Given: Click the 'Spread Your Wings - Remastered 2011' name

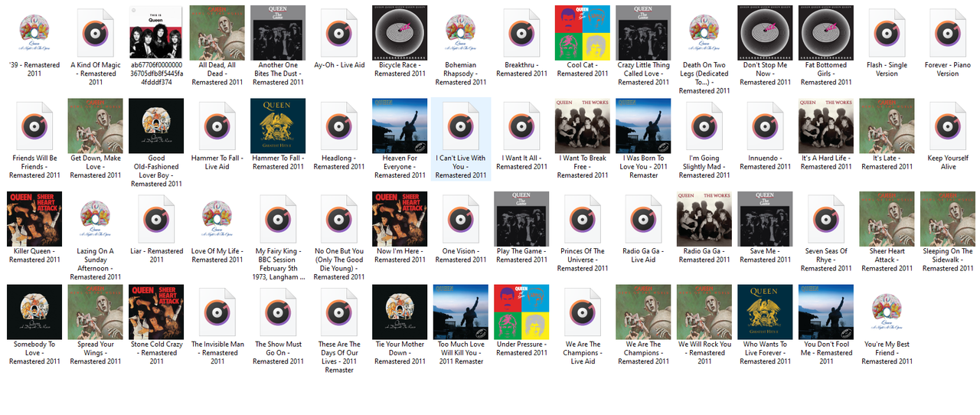Looking at the screenshot, I should click(x=96, y=353).
